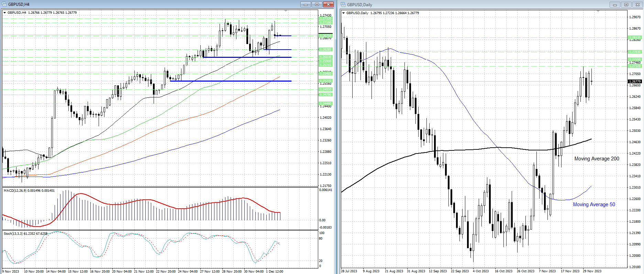This screenshot has width=644, height=274.
Task: Click the 1.26030 green price level label
Action: (325, 57)
